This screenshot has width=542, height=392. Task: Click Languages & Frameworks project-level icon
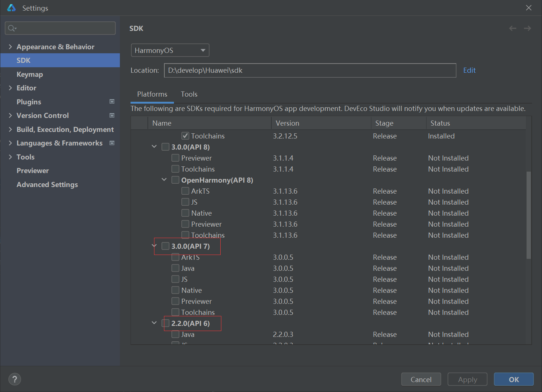click(x=112, y=143)
